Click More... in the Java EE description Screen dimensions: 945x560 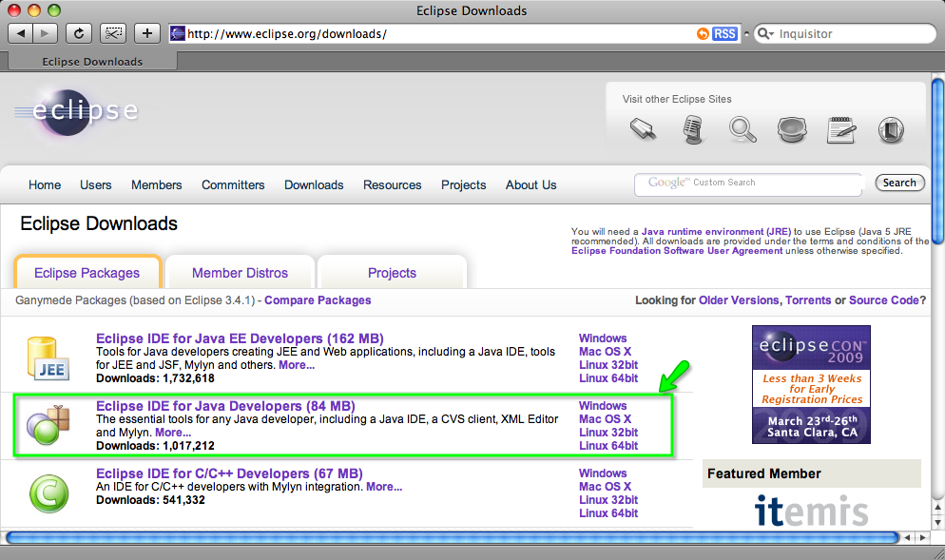coord(297,365)
